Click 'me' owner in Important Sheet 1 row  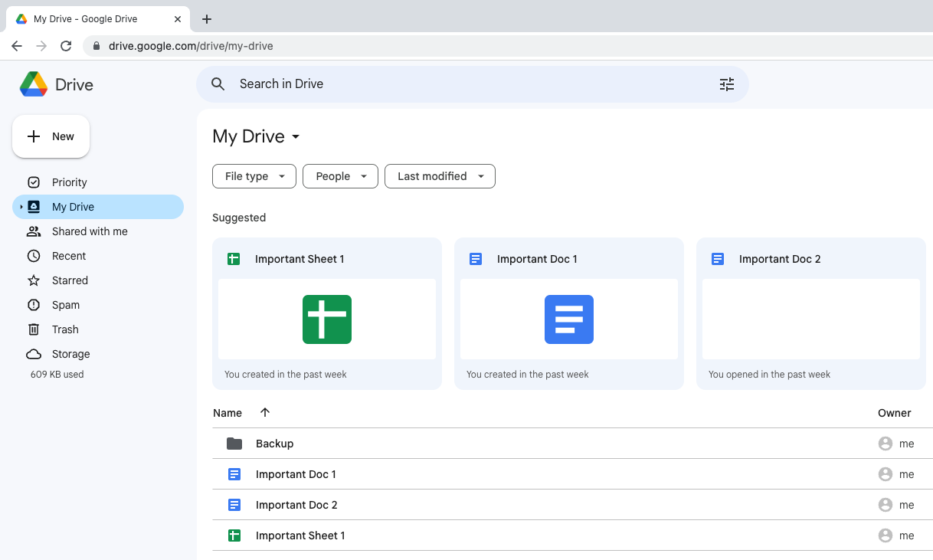click(x=907, y=535)
